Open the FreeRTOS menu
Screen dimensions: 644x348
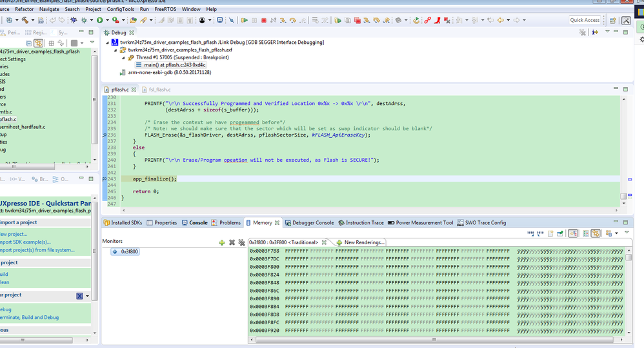click(165, 9)
